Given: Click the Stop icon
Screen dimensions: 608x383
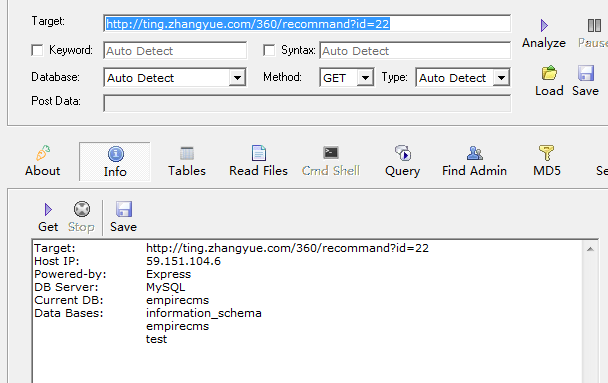Looking at the screenshot, I should point(82,209).
